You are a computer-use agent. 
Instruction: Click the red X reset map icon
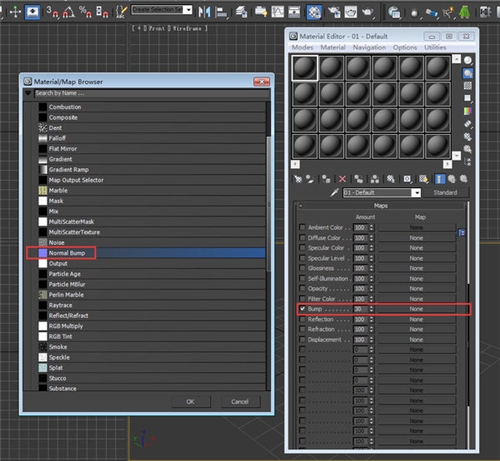pyautogui.click(x=342, y=179)
